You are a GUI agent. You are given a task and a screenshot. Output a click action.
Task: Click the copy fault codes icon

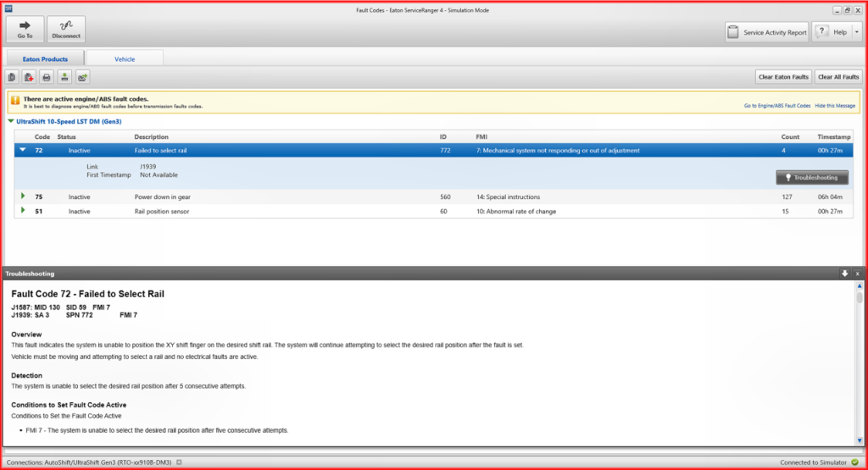(12, 77)
